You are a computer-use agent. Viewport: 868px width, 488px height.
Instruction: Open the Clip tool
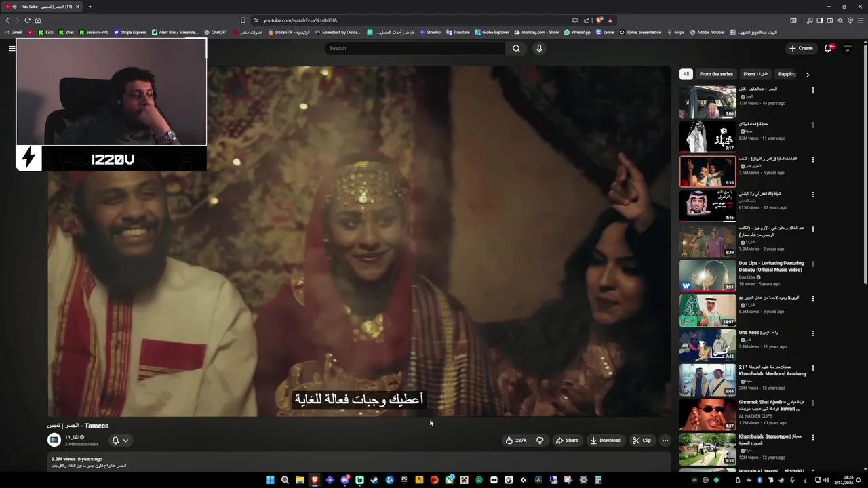642,441
